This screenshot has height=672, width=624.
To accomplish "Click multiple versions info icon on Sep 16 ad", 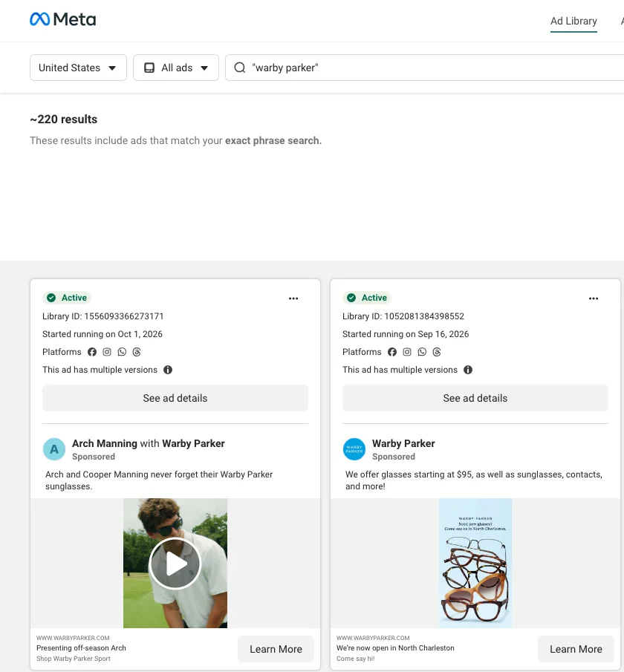I will [x=468, y=370].
